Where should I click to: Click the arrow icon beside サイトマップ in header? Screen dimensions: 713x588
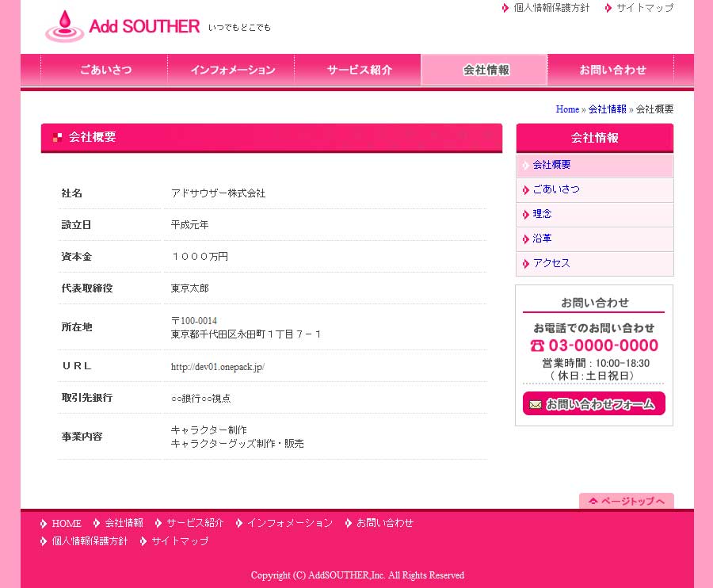(x=608, y=8)
